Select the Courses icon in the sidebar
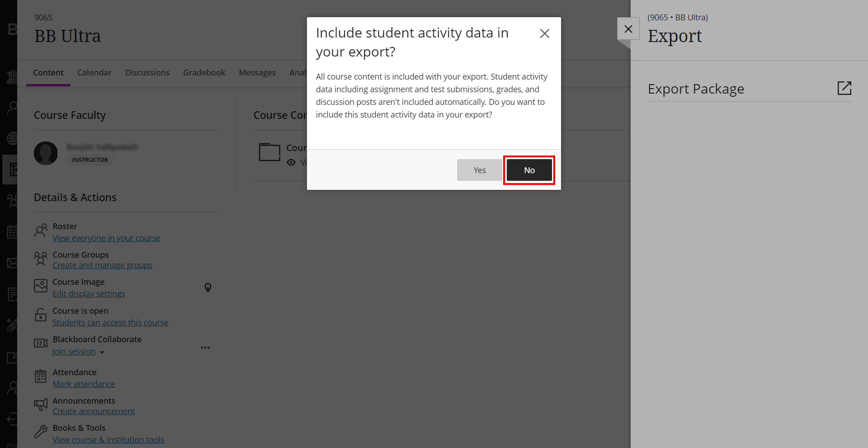 tap(11, 170)
